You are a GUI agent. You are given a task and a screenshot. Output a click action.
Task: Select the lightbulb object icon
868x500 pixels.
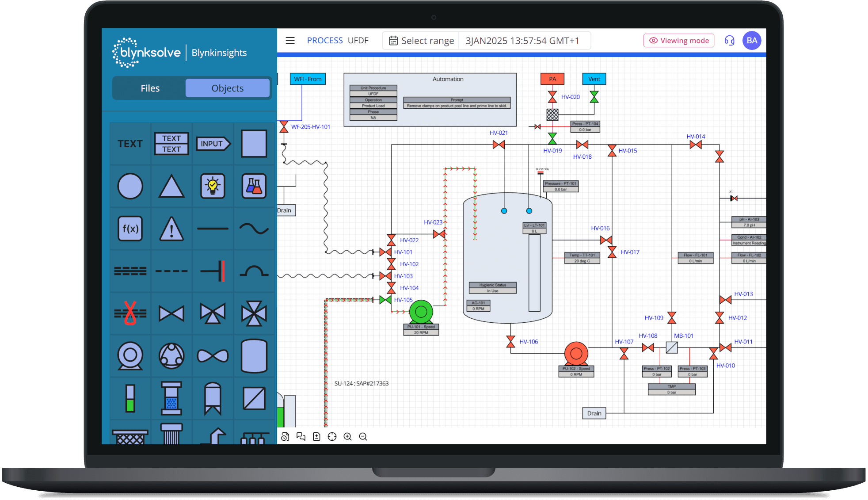pos(213,186)
